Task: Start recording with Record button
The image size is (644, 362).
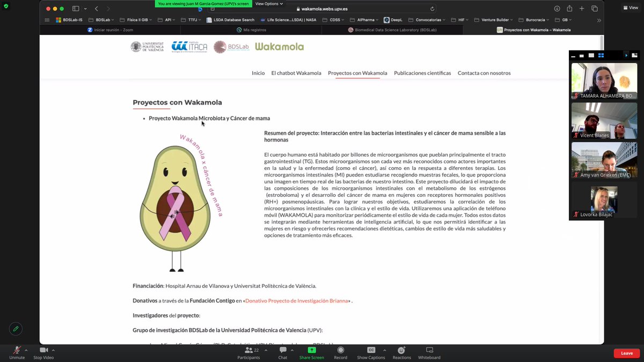Action: pyautogui.click(x=340, y=352)
